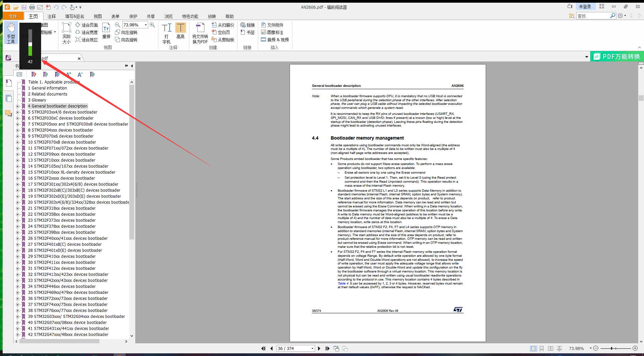The height and width of the screenshot is (356, 644).
Task: Open the 注释 (Comment) ribbon tab
Action: 51,16
